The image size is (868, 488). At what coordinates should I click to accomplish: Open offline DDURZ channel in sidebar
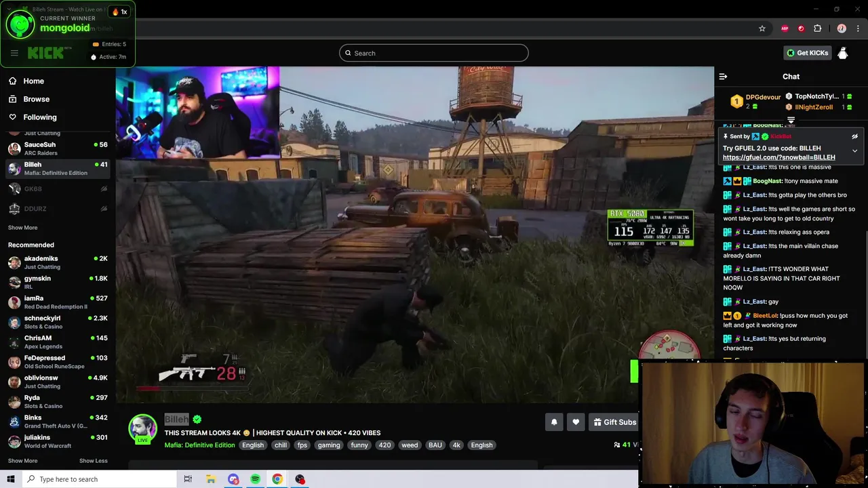coord(58,209)
